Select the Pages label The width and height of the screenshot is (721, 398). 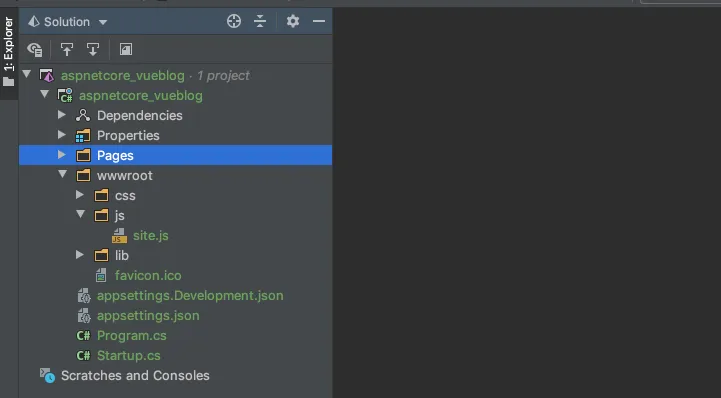coord(115,155)
